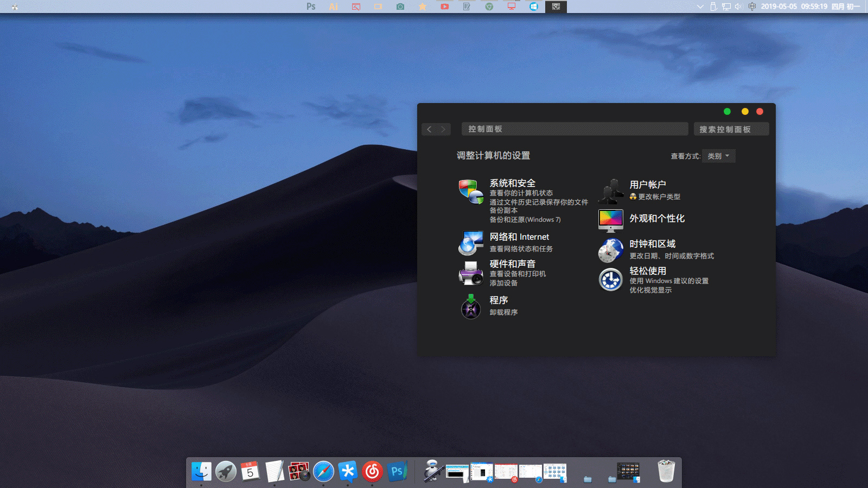868x488 pixels.
Task: Click 查看你的计算机状态 link
Action: pyautogui.click(x=521, y=193)
